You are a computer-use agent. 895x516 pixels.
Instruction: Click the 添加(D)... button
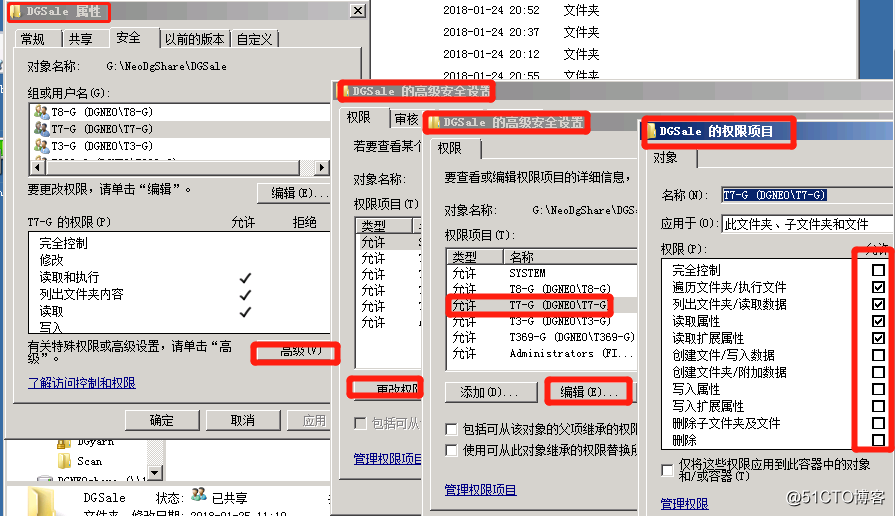[x=490, y=392]
